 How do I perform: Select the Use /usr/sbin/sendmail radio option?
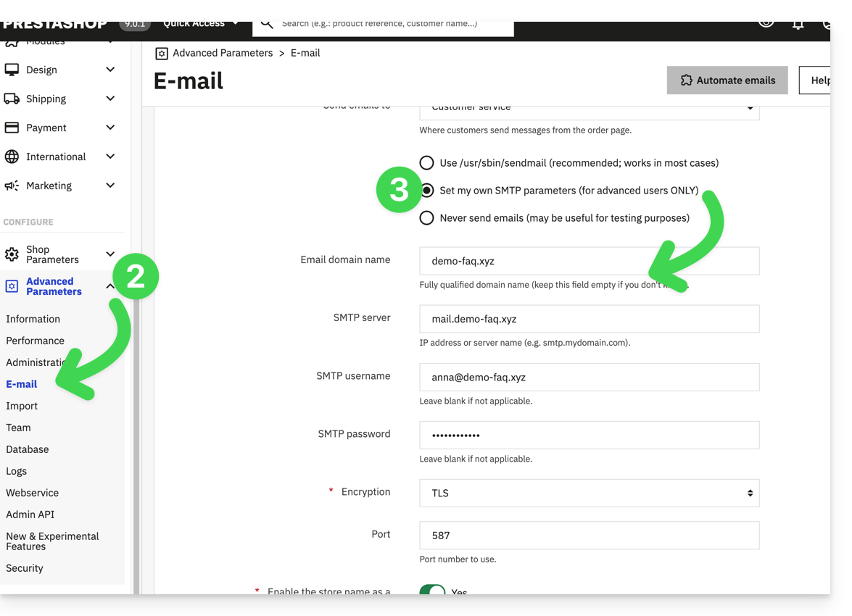pos(427,163)
